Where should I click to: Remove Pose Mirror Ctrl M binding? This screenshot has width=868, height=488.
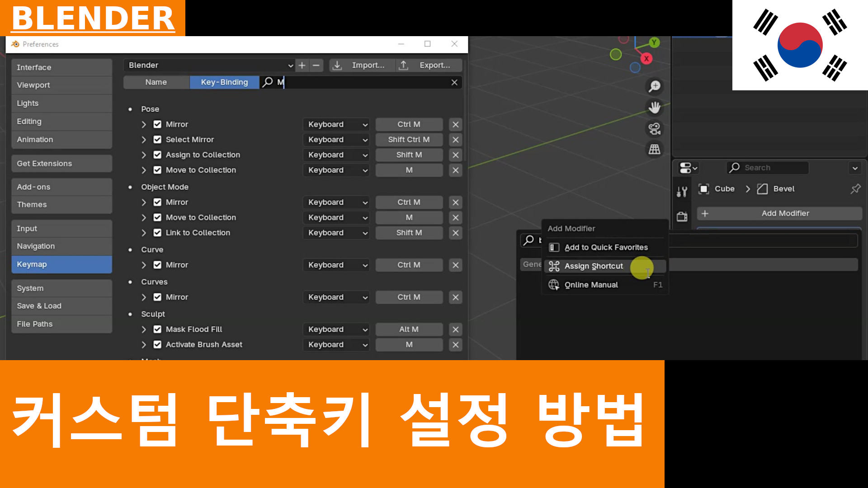[456, 125]
